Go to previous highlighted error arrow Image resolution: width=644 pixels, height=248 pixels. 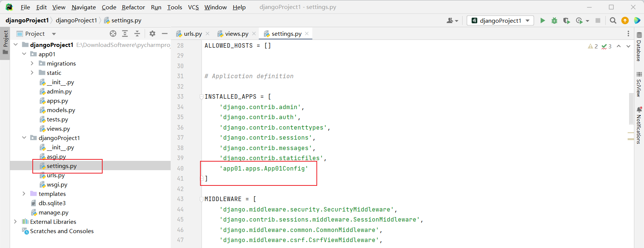pos(619,46)
